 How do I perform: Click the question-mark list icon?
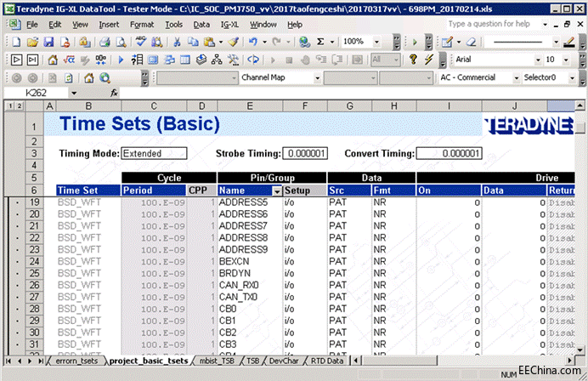point(137,60)
